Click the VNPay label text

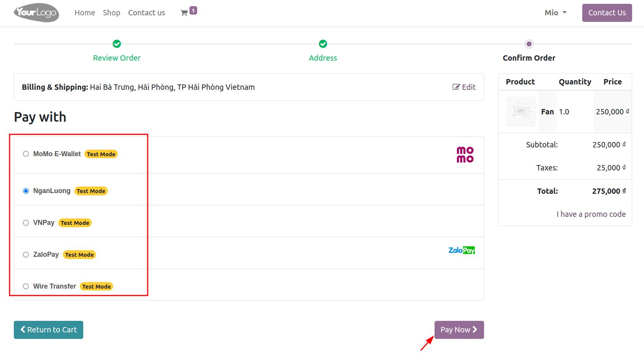pyautogui.click(x=44, y=223)
